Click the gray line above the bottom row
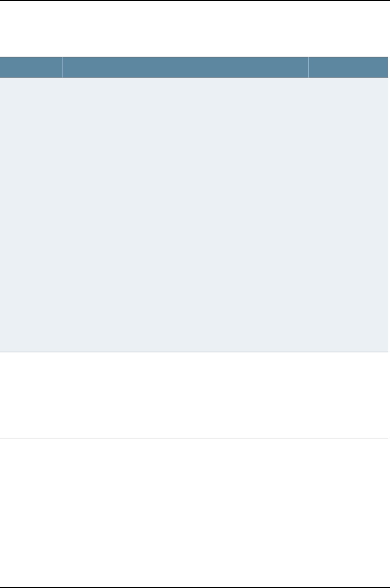Screen dimensions: 390x588 [194, 438]
